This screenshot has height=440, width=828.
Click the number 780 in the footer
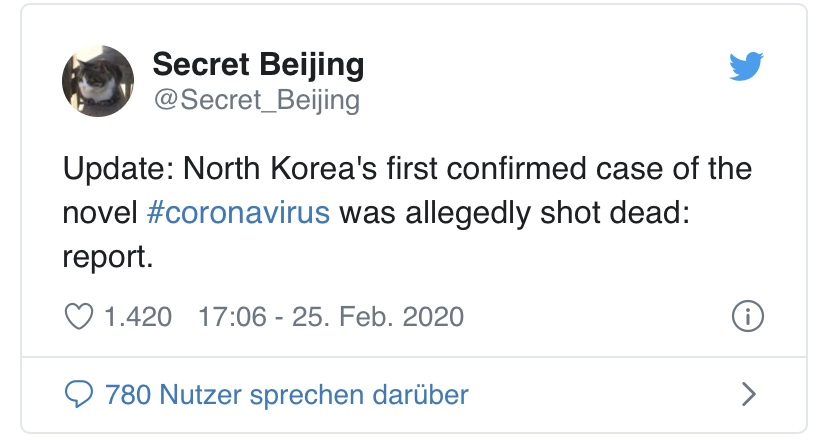(128, 395)
